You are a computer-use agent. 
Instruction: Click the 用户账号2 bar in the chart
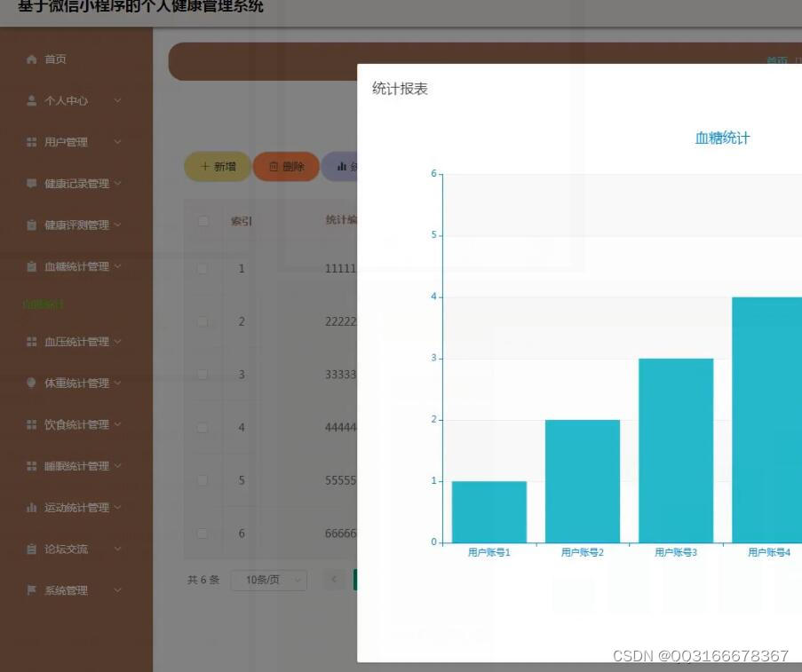583,481
